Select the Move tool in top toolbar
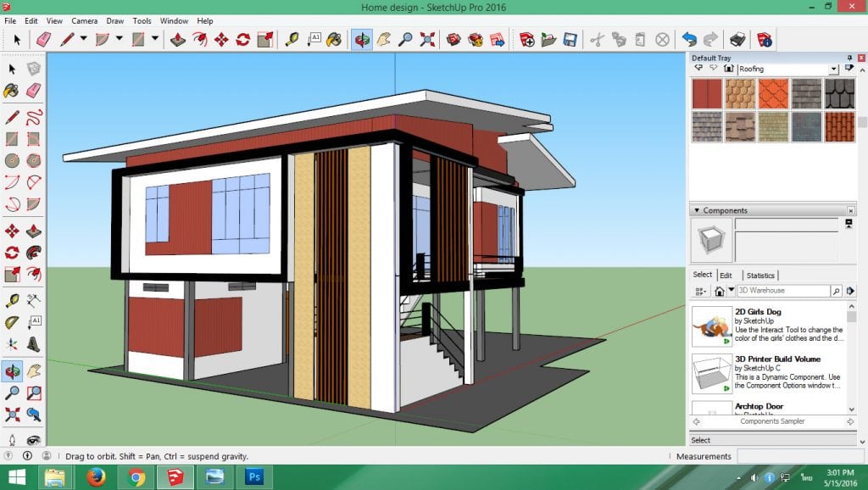 [221, 39]
